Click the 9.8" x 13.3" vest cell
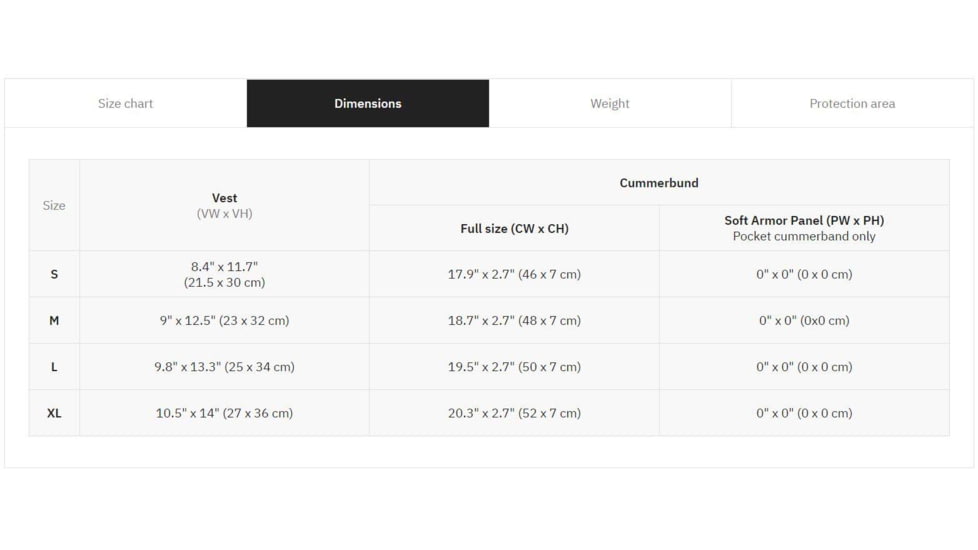978x550 pixels. pyautogui.click(x=225, y=367)
